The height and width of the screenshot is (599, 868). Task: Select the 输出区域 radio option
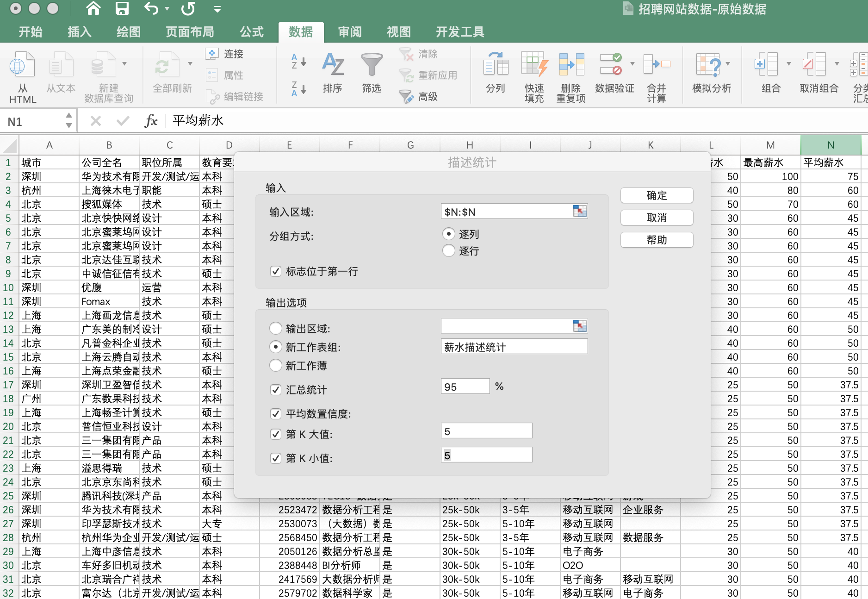coord(276,329)
